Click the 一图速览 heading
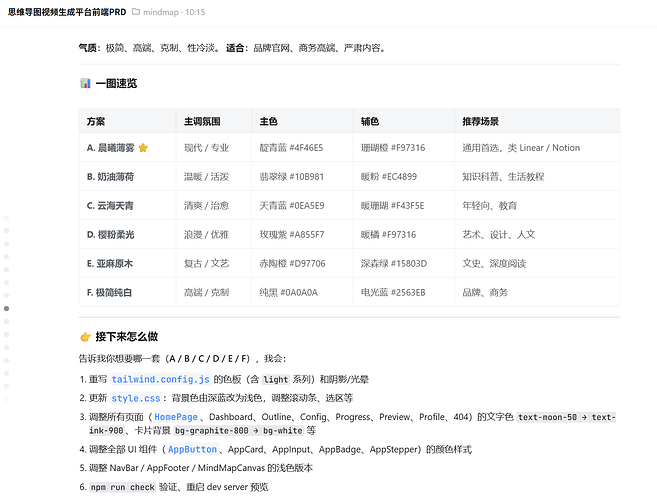 point(116,83)
